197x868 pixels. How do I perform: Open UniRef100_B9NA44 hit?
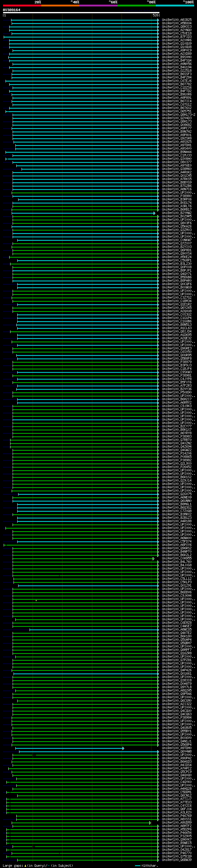(x=176, y=152)
